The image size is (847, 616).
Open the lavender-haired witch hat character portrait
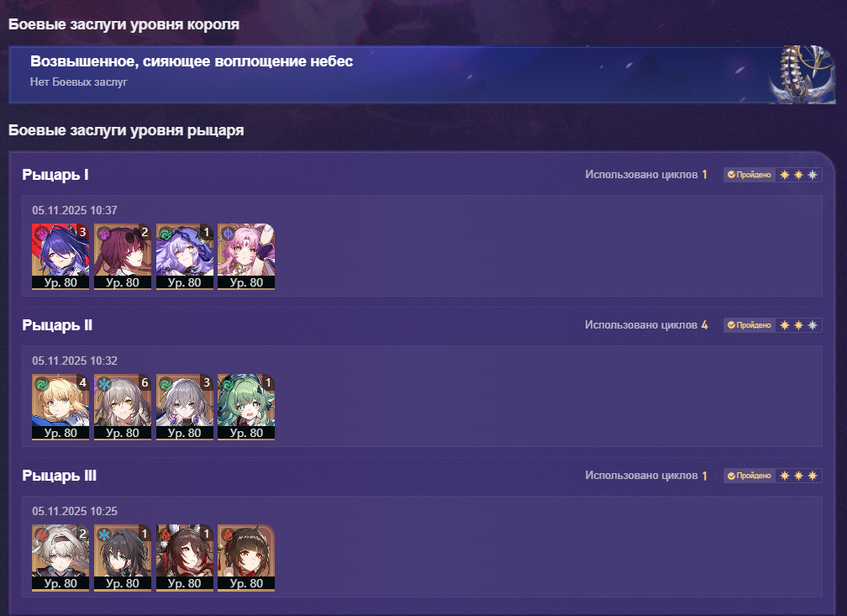[185, 256]
